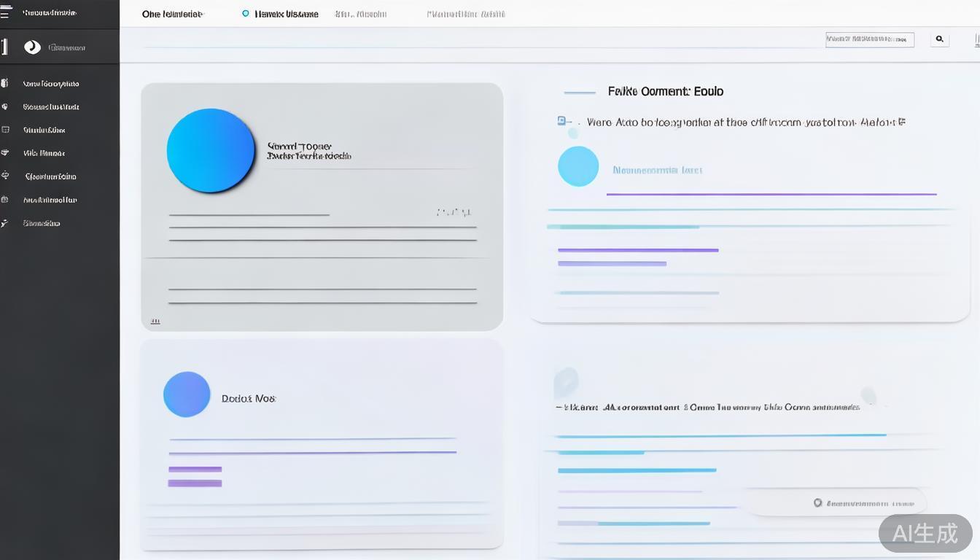The height and width of the screenshot is (560, 980).
Task: Click the first sidebar navigation item's icon
Action: 5,84
